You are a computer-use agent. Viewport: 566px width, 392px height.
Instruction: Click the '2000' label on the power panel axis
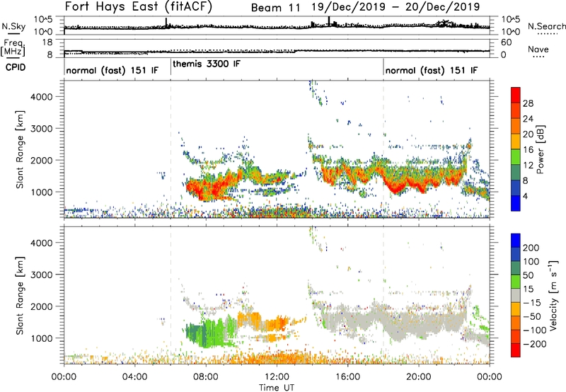click(x=41, y=160)
